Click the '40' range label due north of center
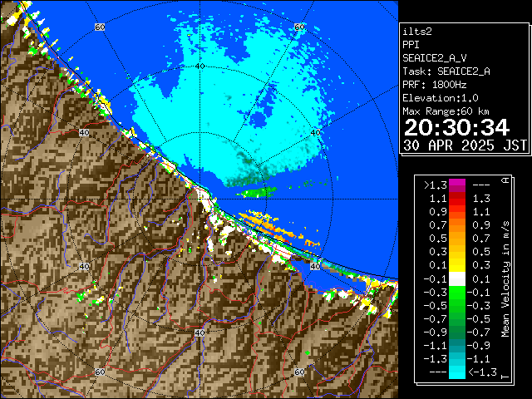Screen dimensions: 532x399 click(x=200, y=66)
